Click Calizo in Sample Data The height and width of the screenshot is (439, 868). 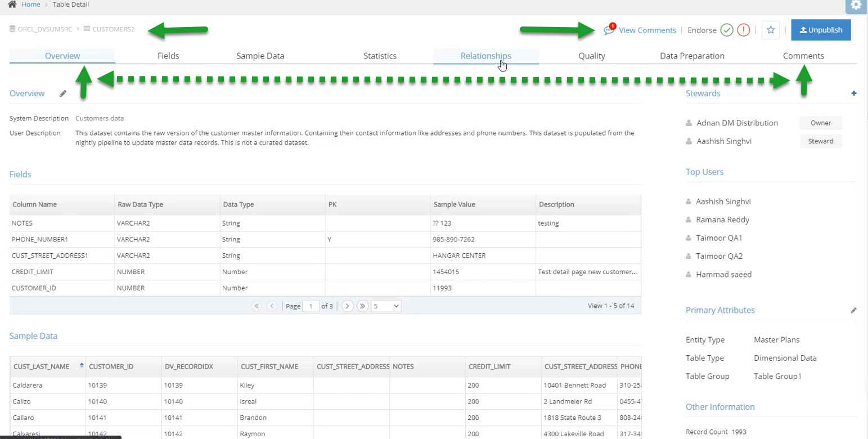[x=23, y=402]
